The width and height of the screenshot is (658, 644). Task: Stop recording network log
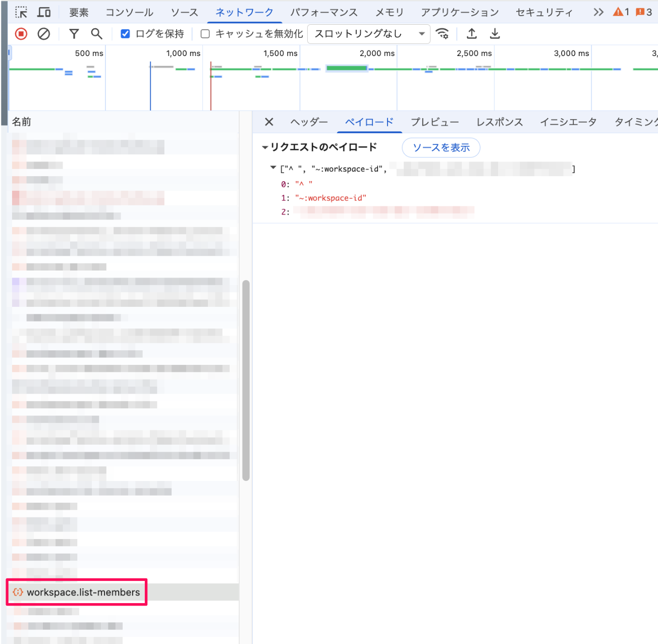click(21, 34)
